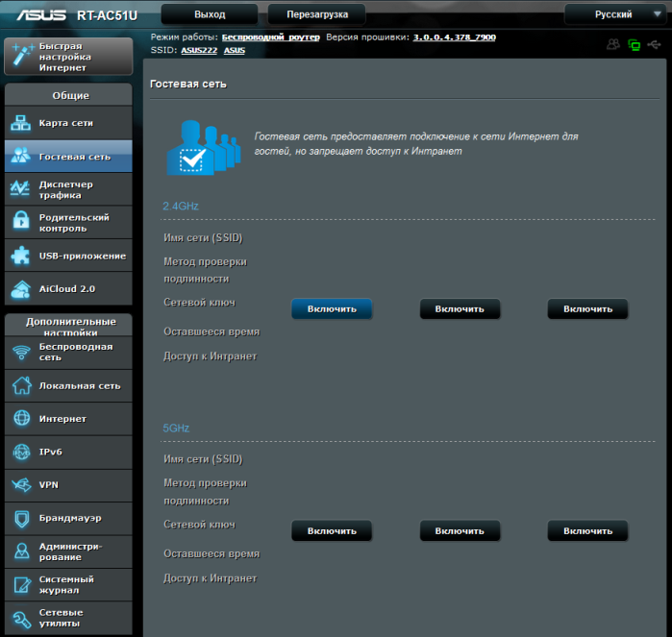
Task: Click the Выход logout button
Action: coord(210,14)
